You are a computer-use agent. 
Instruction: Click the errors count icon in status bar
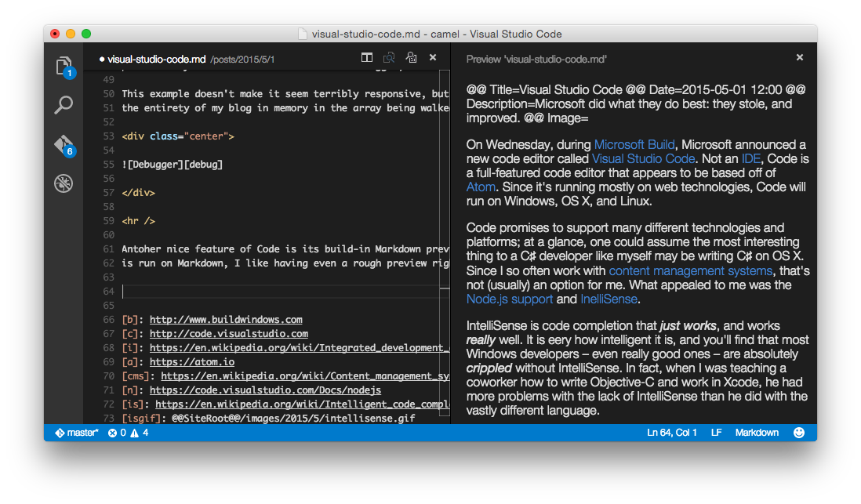113,433
